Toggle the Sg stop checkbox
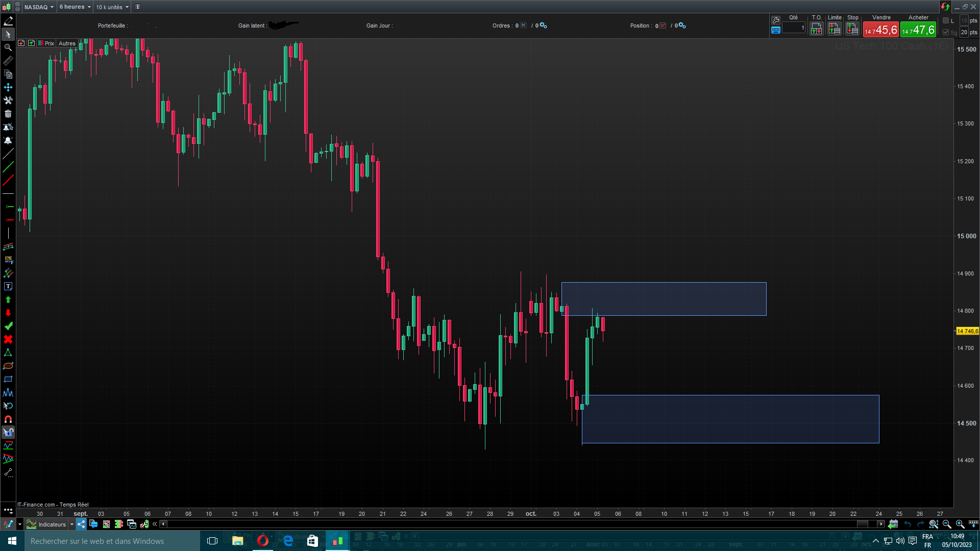The width and height of the screenshot is (980, 551). [946, 32]
